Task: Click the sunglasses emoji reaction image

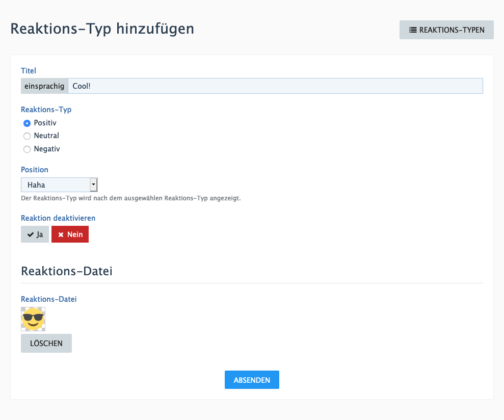Action: 33,319
